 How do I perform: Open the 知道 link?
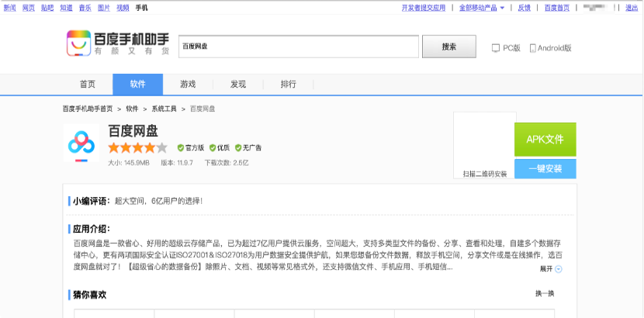pyautogui.click(x=66, y=8)
